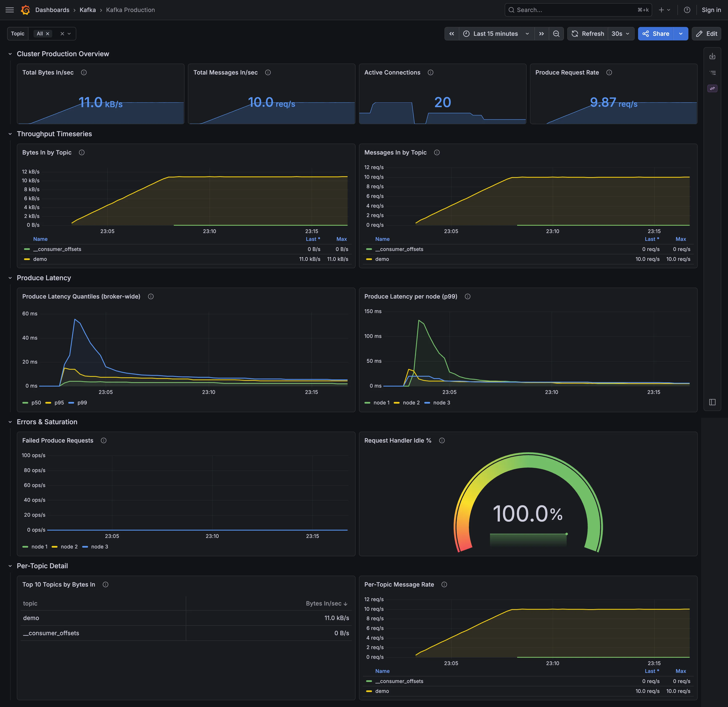
Task: Show info for Top 10 Topics panel
Action: coord(106,584)
